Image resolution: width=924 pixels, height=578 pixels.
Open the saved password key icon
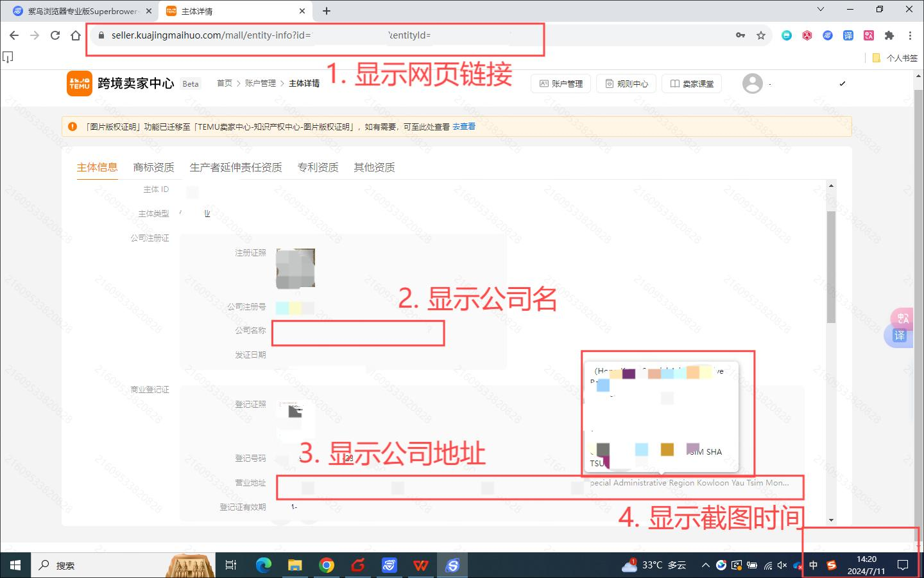pyautogui.click(x=740, y=35)
